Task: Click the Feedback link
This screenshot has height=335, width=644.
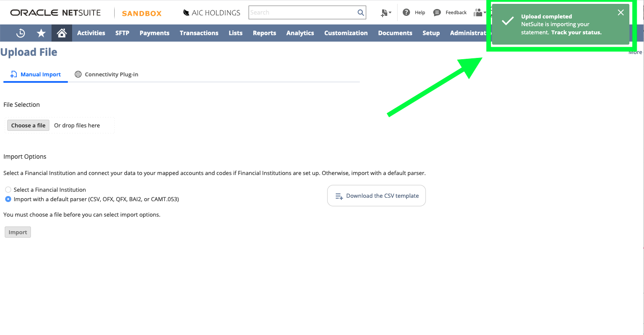Action: coord(456,12)
